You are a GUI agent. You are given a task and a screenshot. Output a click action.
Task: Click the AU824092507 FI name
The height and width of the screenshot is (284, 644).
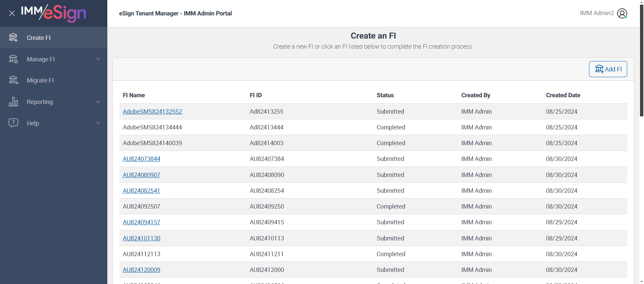[x=142, y=206]
